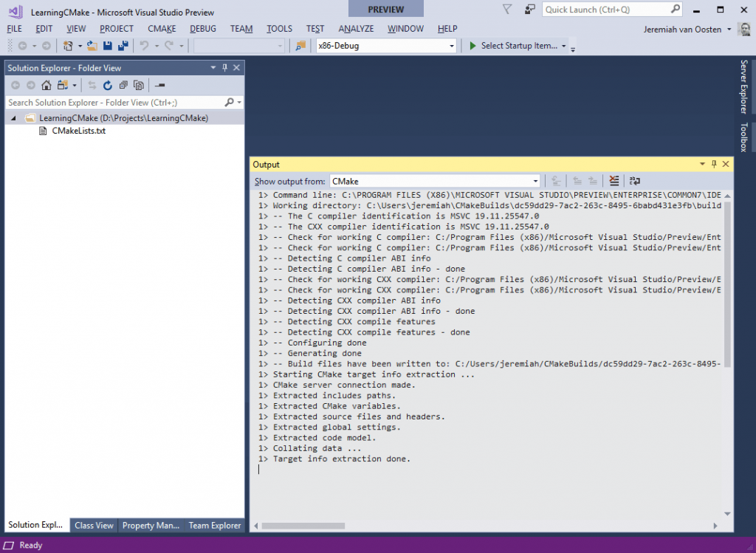Click Solution Explorer Forward arrow icon
The image size is (756, 553).
[x=31, y=86]
